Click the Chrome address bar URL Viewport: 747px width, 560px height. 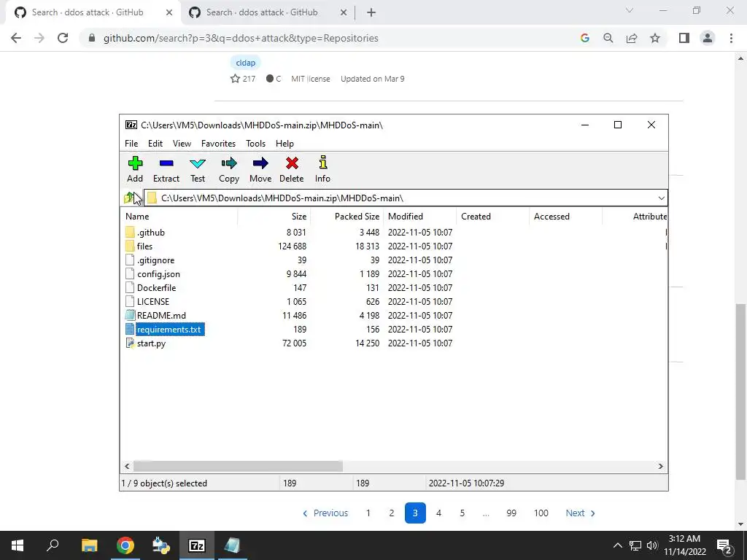(241, 38)
